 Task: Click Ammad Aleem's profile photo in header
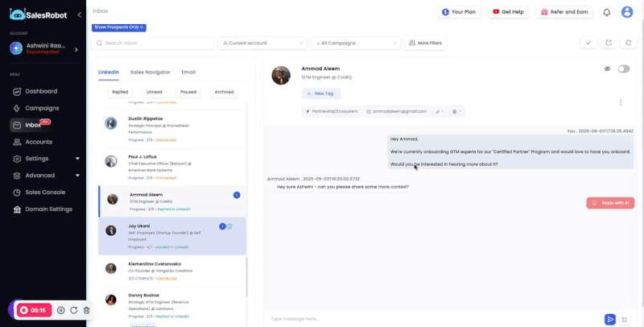click(281, 75)
